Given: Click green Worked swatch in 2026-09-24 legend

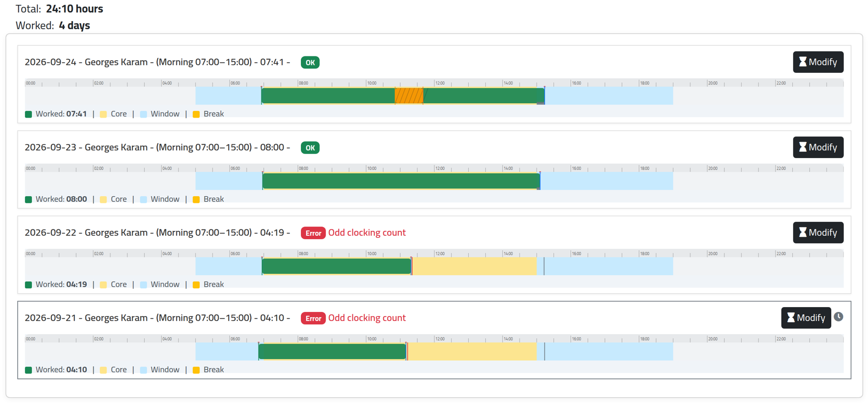Looking at the screenshot, I should (x=28, y=114).
